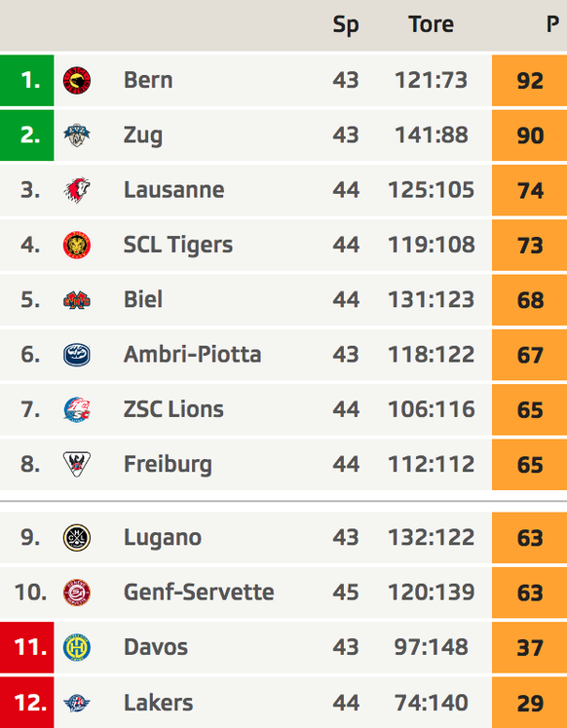
Task: Click the ZSC Lions logo
Action: 77,409
